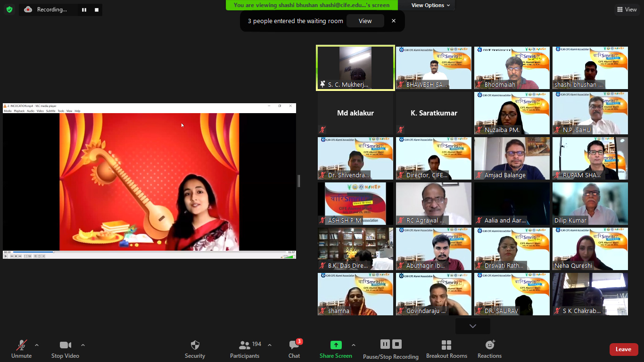Viewport: 644px width, 362px height.
Task: Open the View Options dropdown
Action: coord(430,5)
